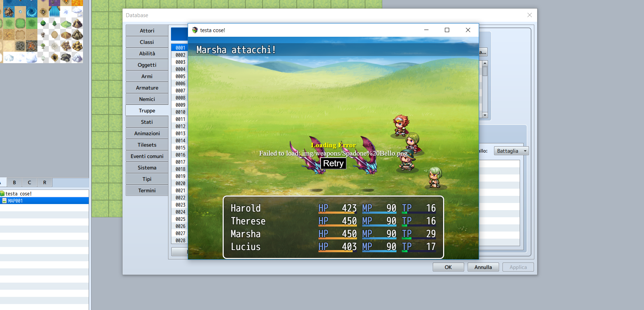The image size is (644, 310).
Task: Click the scrollbar thumb in Database panel
Action: [485, 71]
